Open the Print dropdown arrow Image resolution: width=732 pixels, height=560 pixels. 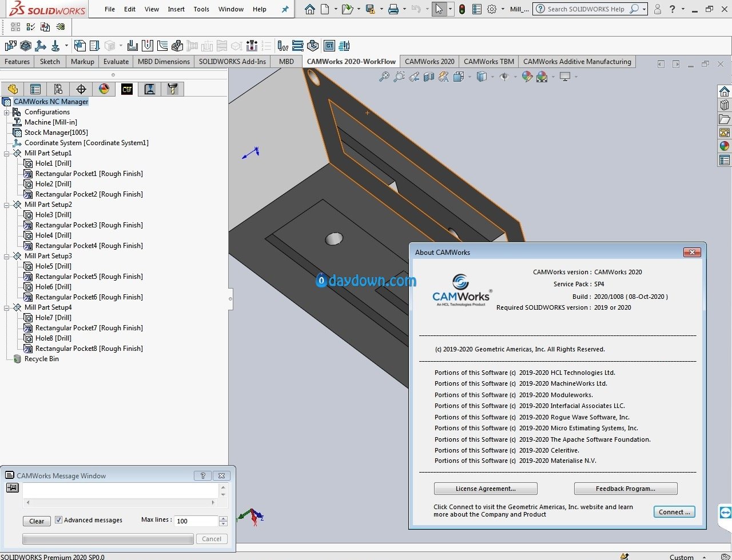pos(404,9)
